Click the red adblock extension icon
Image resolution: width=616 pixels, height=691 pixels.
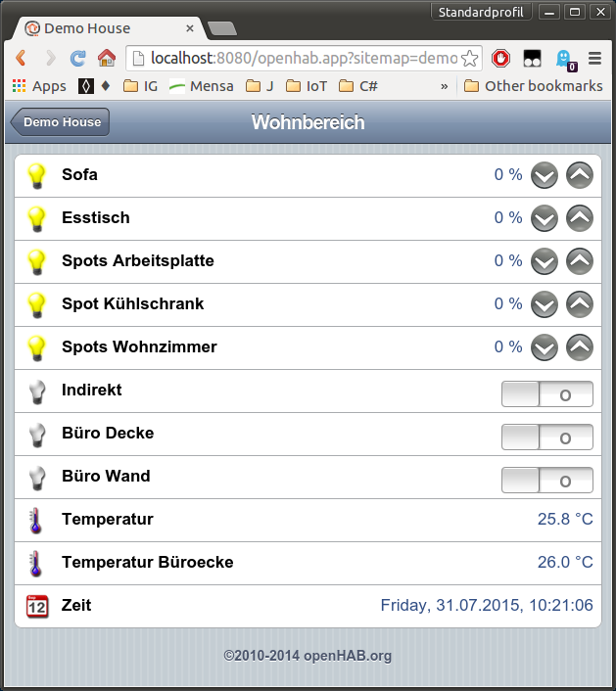pos(500,58)
